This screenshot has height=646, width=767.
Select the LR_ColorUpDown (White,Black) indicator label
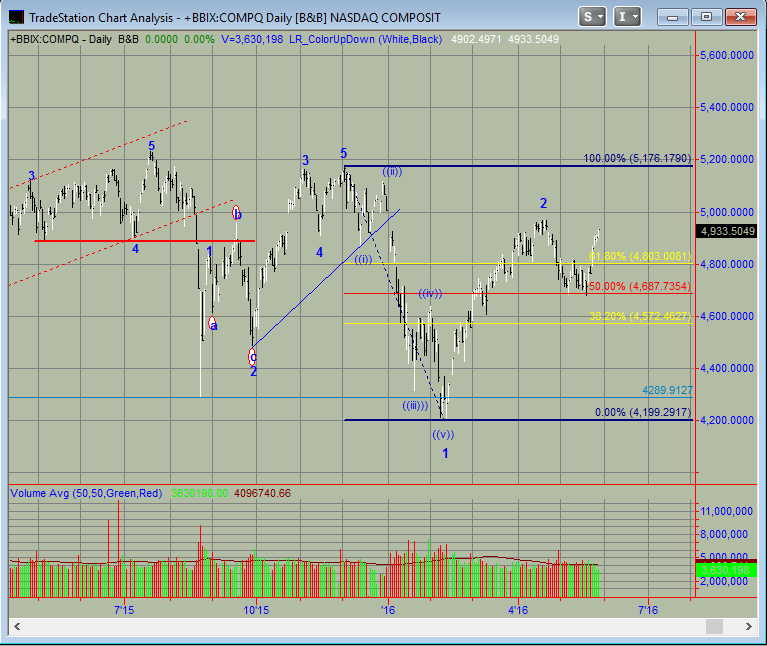point(365,40)
